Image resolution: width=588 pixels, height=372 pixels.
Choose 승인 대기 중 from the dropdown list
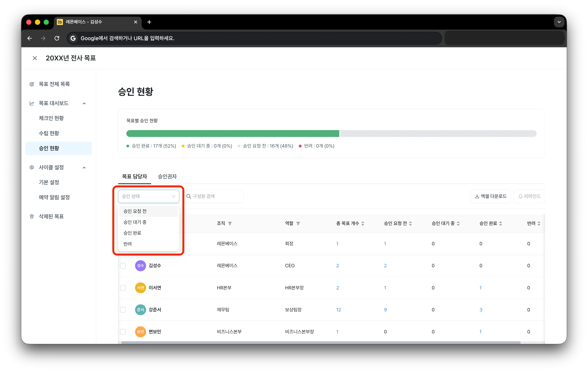click(x=149, y=222)
